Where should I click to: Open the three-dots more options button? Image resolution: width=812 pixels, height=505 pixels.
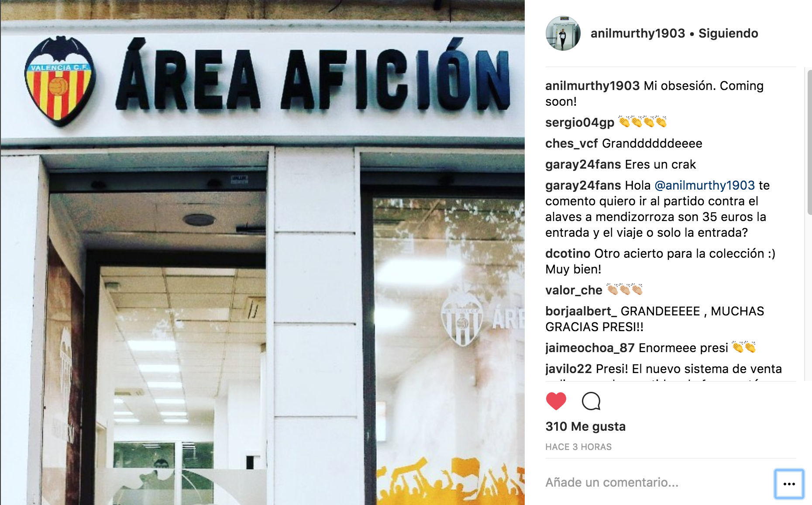click(x=789, y=484)
